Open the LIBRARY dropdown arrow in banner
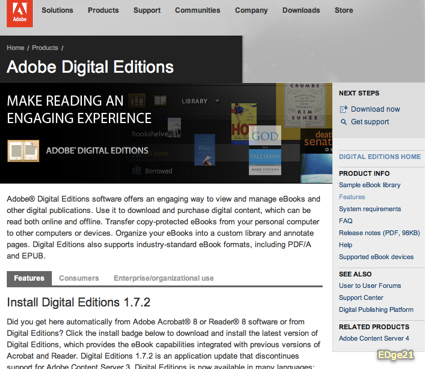The image size is (425, 369). coord(217,101)
